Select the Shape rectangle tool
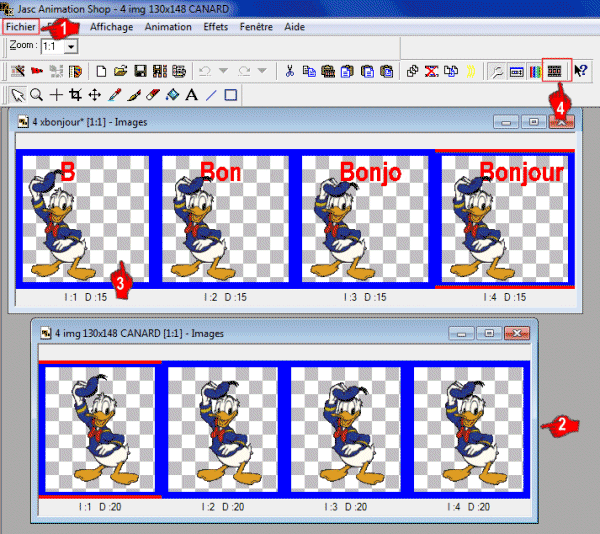 coord(230,95)
